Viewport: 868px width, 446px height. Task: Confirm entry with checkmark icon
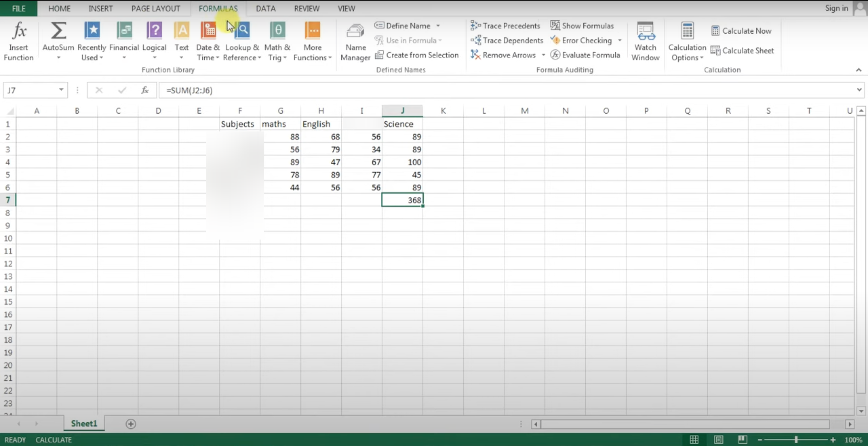(122, 90)
